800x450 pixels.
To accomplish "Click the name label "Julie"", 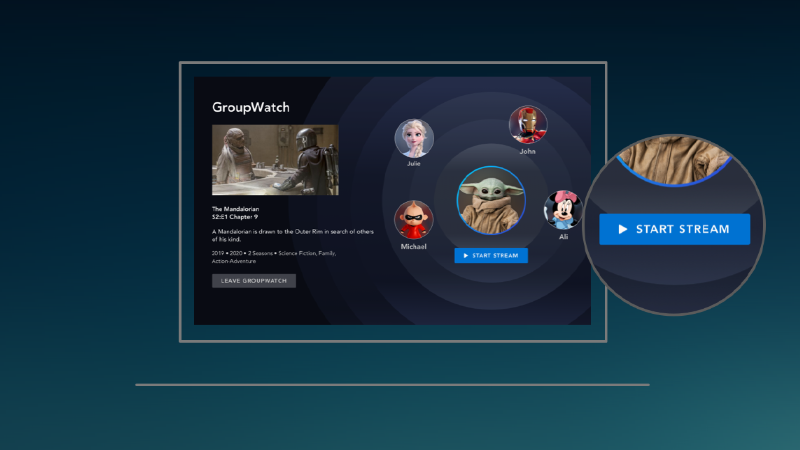I will [x=414, y=164].
